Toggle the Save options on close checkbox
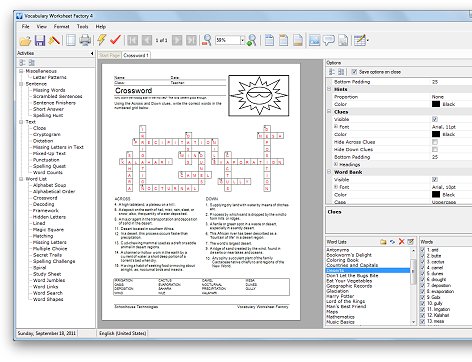The height and width of the screenshot is (362, 472). point(354,72)
